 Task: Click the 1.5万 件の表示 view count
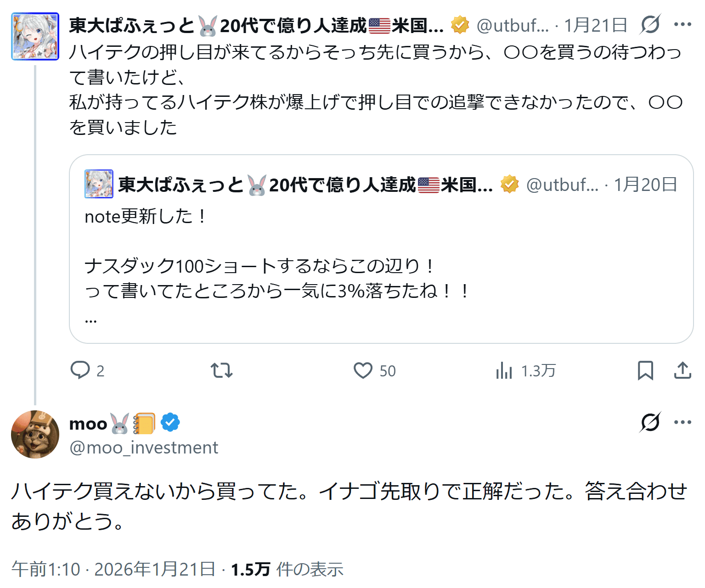pyautogui.click(x=287, y=569)
